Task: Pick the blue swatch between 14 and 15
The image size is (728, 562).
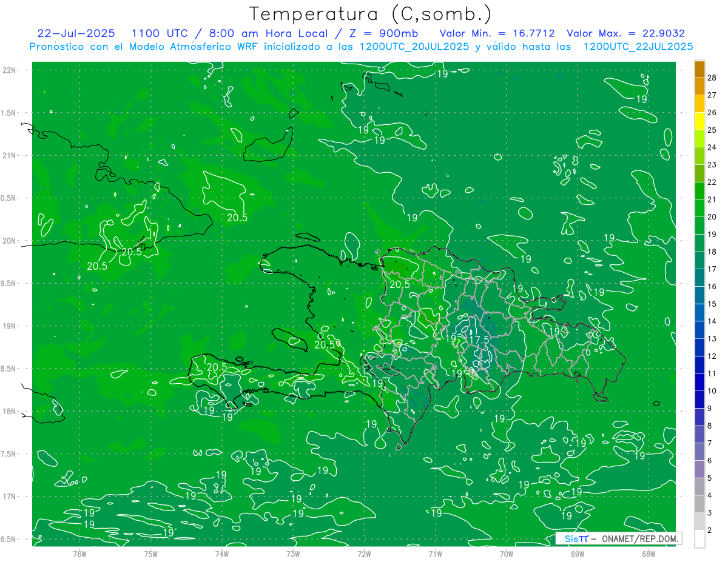Action: (699, 313)
